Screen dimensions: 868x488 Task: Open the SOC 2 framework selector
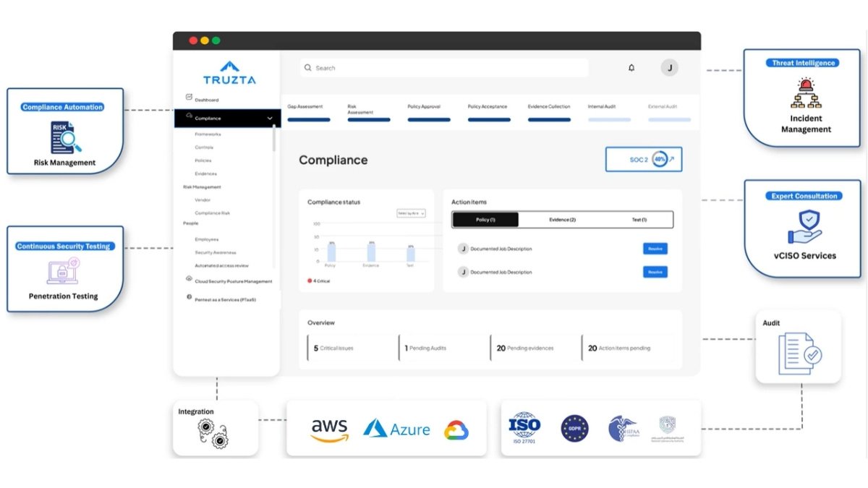(x=643, y=160)
